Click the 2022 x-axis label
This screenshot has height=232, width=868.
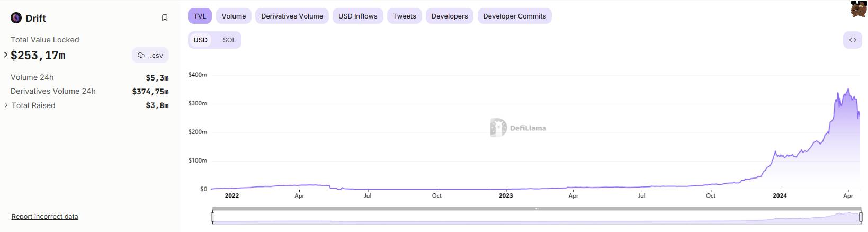coord(232,195)
